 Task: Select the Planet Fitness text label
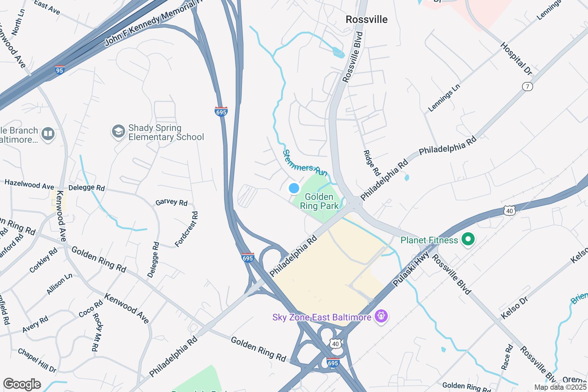pyautogui.click(x=429, y=240)
